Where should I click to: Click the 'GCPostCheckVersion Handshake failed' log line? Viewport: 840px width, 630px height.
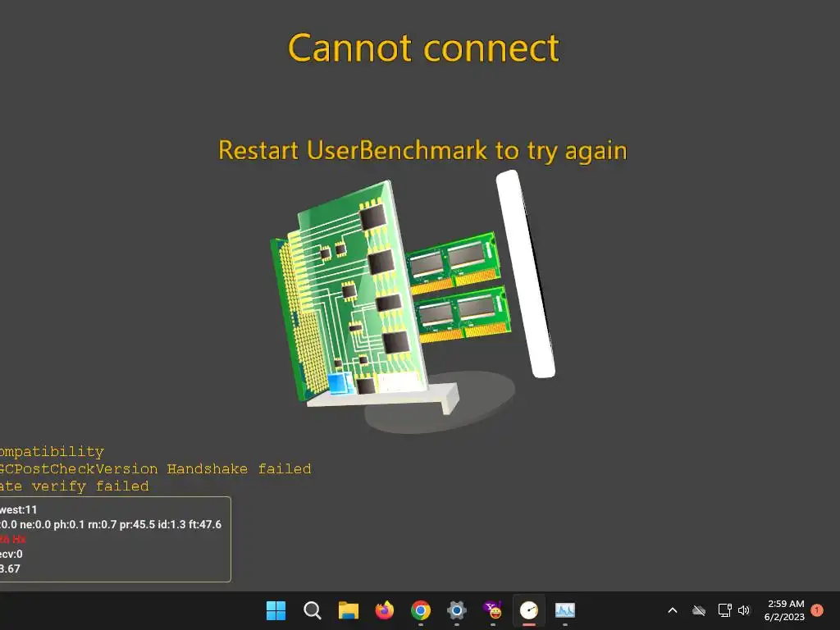(155, 468)
